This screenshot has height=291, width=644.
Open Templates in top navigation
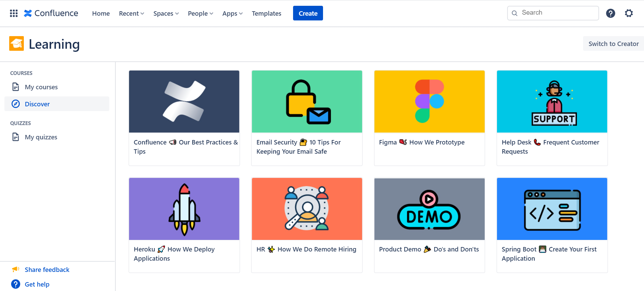267,13
